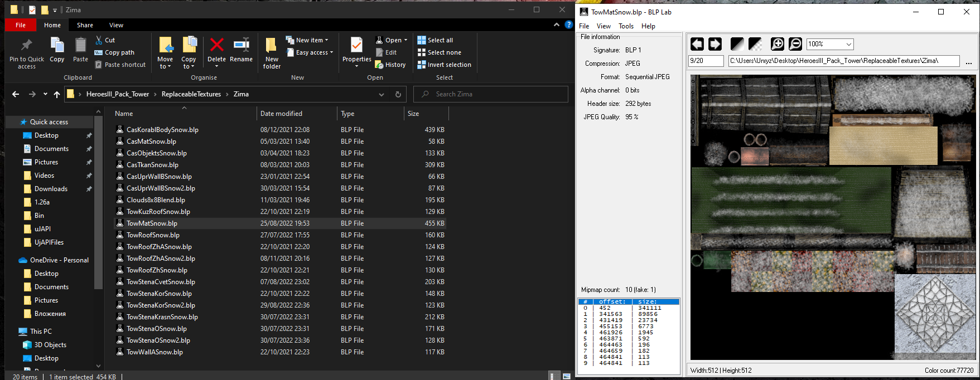Select mipmap row 0 in BLP Lab
This screenshot has width=980, height=380.
(x=629, y=308)
